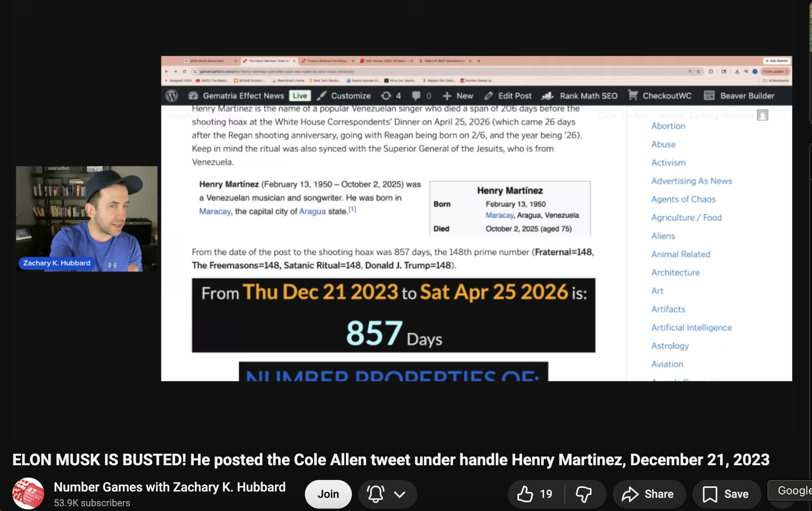Select the Artificial Intelligence category link
The height and width of the screenshot is (511, 812).
(691, 327)
